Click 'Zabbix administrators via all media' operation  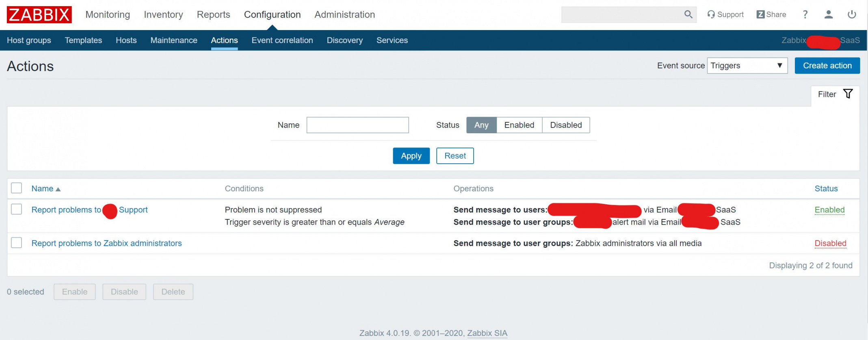click(x=639, y=243)
